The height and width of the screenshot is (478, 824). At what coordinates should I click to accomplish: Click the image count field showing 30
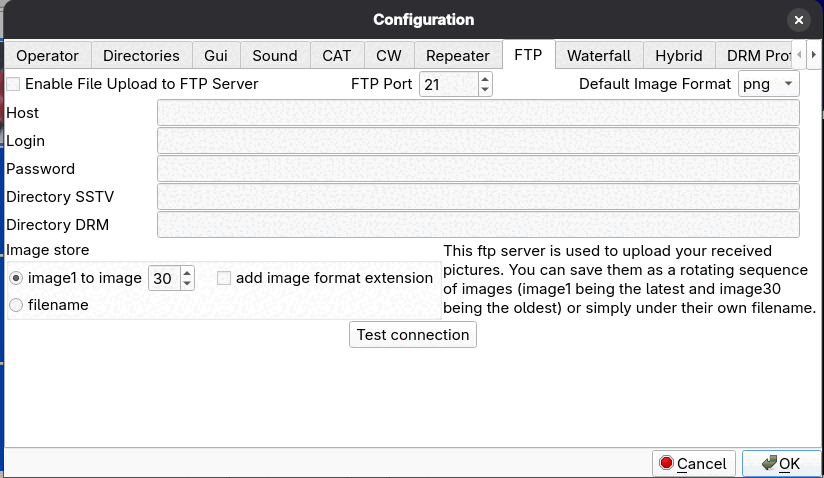click(164, 278)
